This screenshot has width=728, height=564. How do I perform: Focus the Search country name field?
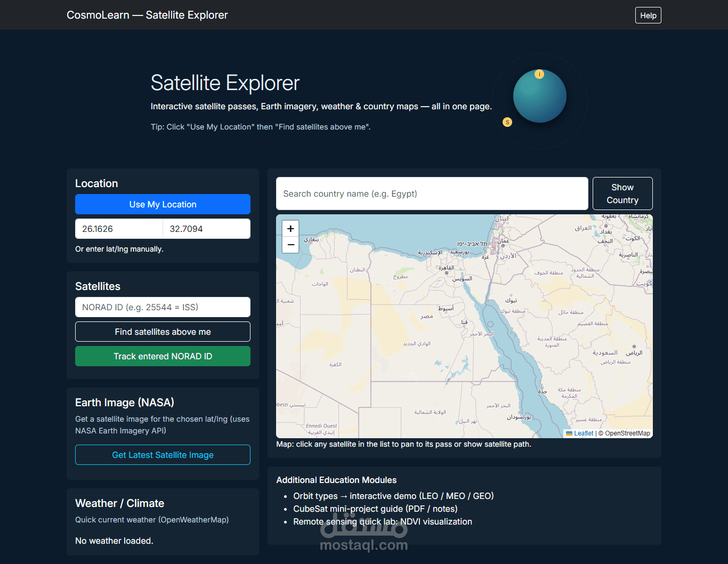coord(432,194)
